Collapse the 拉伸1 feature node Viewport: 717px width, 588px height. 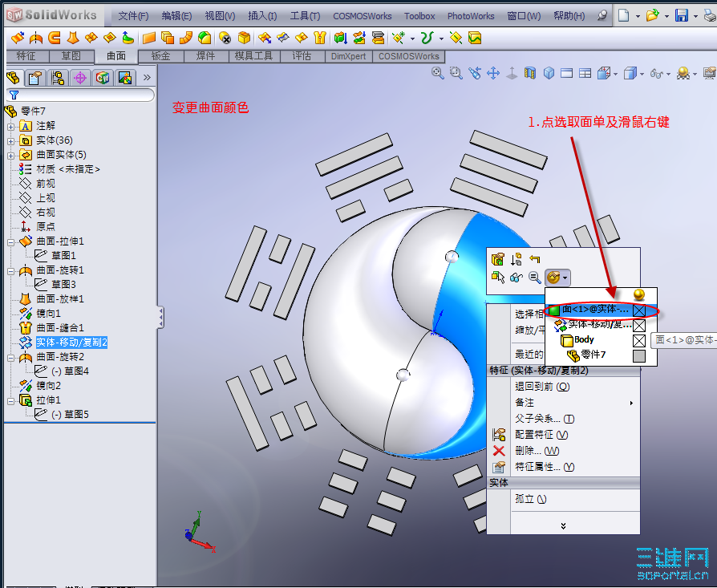tap(10, 401)
